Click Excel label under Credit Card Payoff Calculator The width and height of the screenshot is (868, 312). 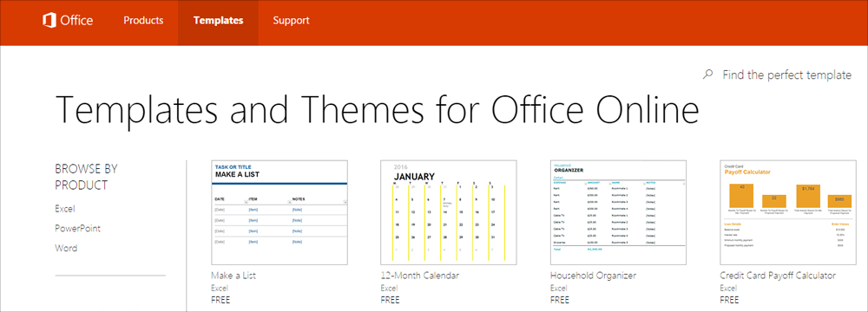click(x=728, y=289)
